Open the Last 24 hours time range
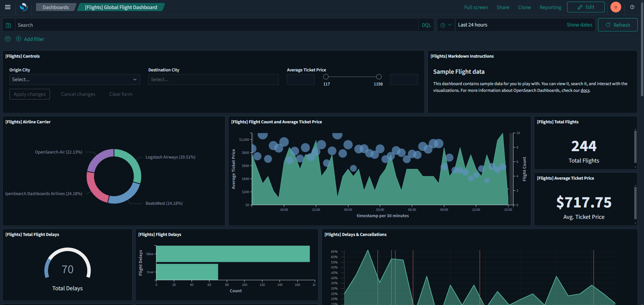This screenshot has height=305, width=644. click(473, 25)
